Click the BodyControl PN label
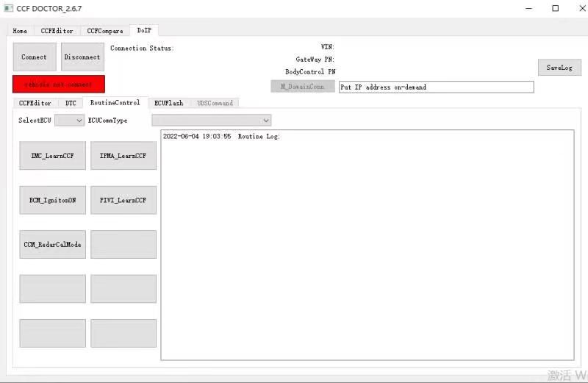 310,71
